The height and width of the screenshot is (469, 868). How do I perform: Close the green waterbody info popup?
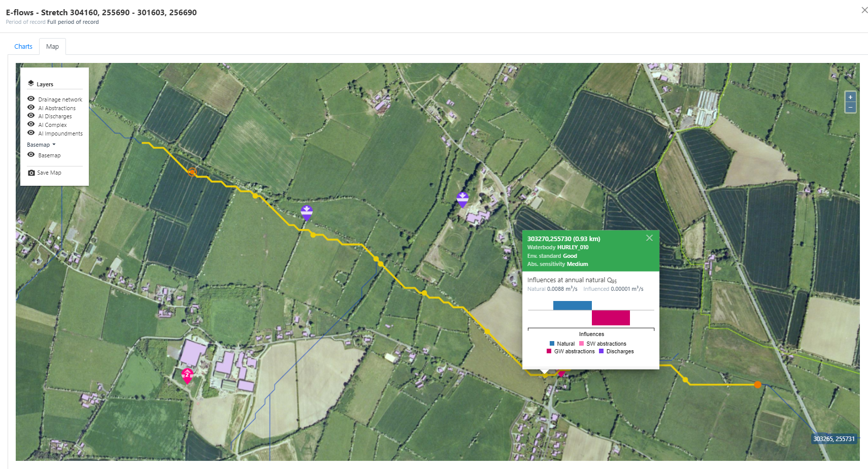[x=649, y=238]
